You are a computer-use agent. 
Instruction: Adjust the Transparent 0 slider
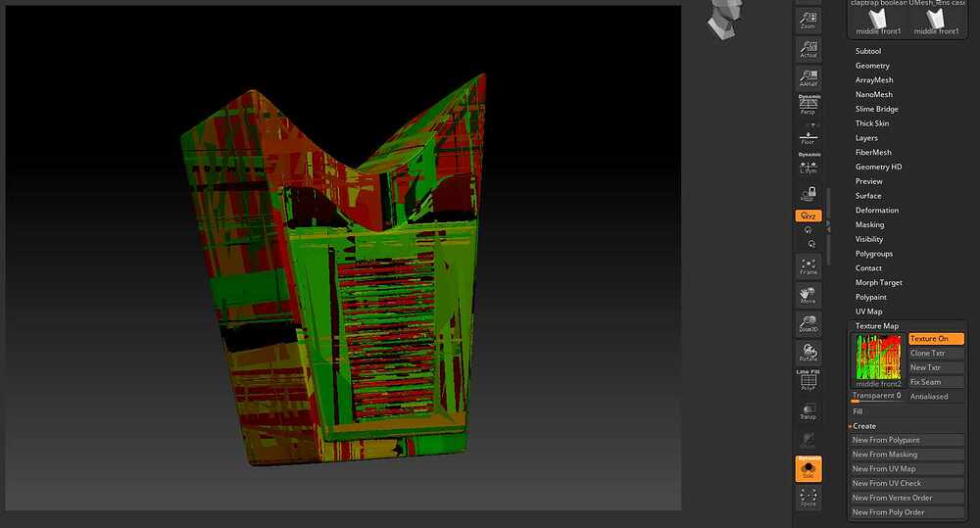(x=878, y=396)
